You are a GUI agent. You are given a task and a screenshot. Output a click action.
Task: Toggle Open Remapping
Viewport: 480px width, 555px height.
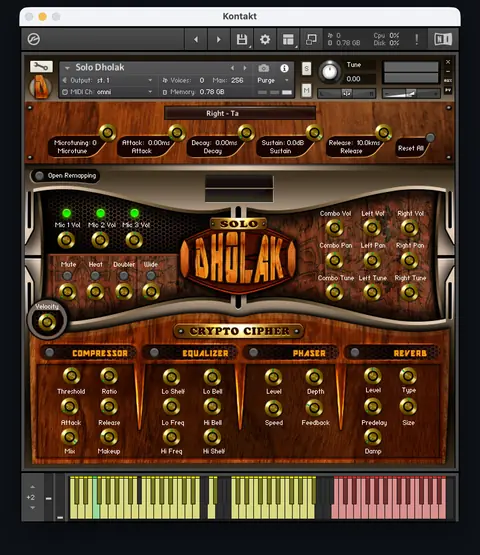tap(39, 176)
